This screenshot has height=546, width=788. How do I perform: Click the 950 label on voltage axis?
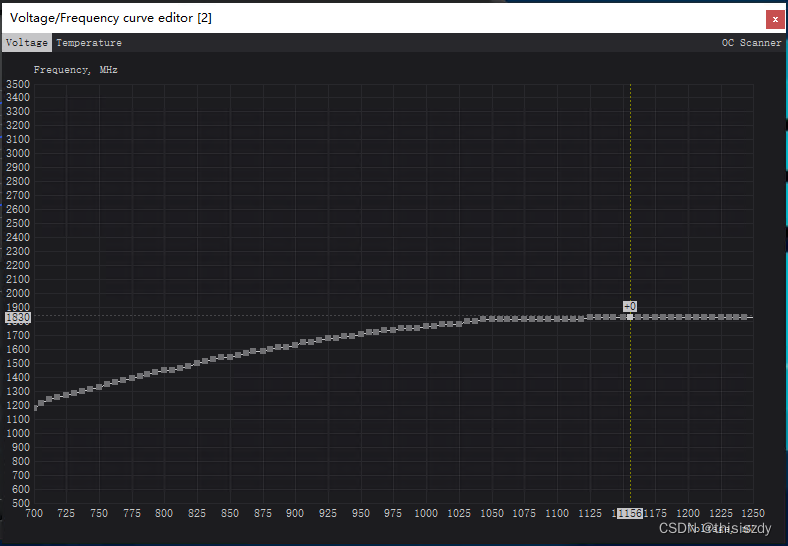(361, 513)
